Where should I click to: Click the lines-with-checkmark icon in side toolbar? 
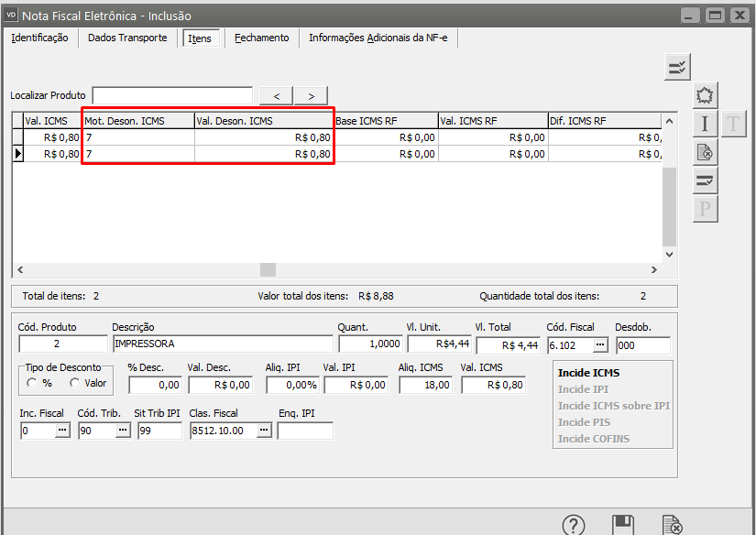705,180
